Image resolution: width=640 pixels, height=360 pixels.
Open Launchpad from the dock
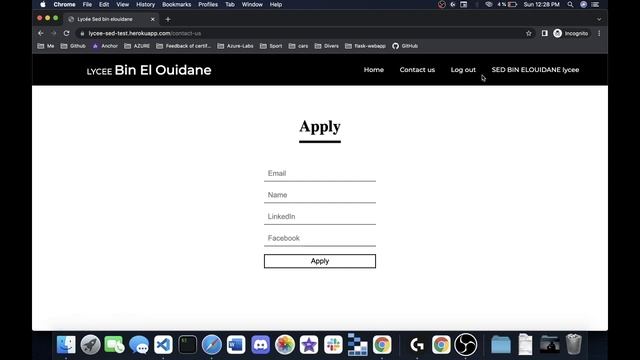click(90, 344)
